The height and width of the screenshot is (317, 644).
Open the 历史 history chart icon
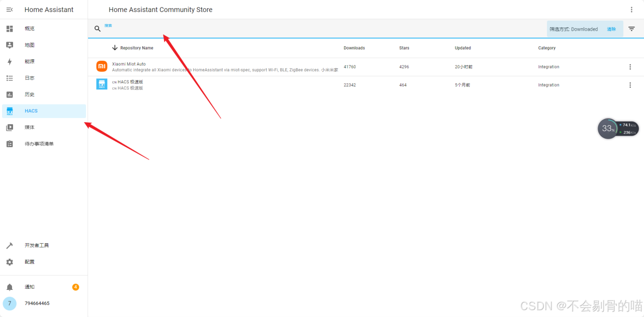pos(10,94)
